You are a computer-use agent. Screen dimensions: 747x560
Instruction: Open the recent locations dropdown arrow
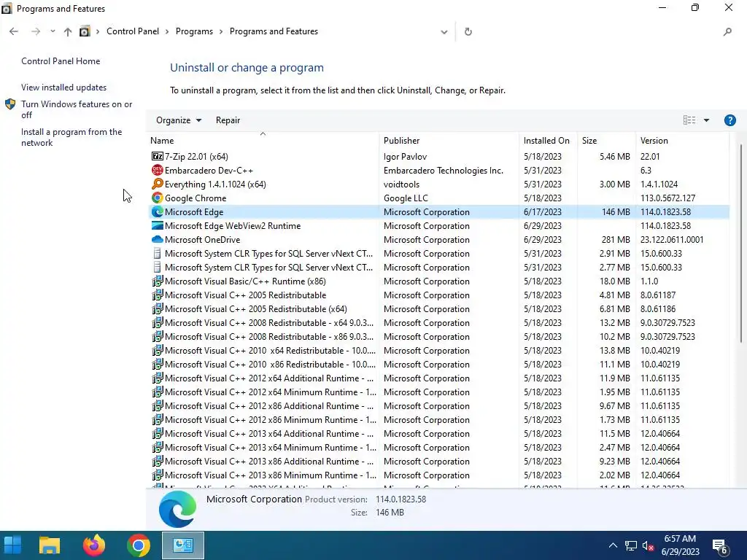53,31
